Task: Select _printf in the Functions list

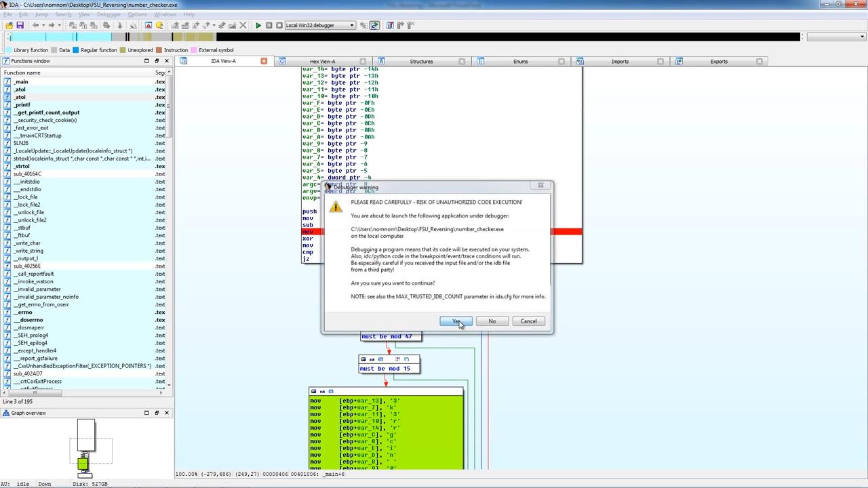Action: [x=84, y=104]
